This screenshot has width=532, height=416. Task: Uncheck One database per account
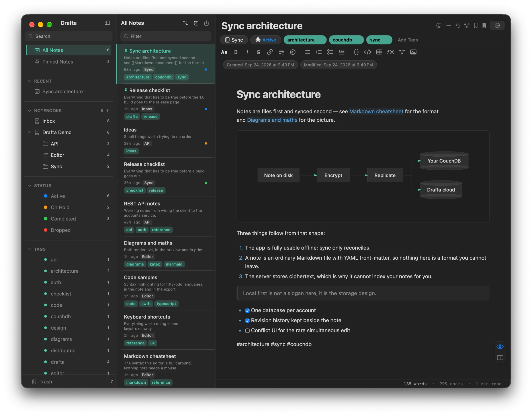[x=247, y=311]
